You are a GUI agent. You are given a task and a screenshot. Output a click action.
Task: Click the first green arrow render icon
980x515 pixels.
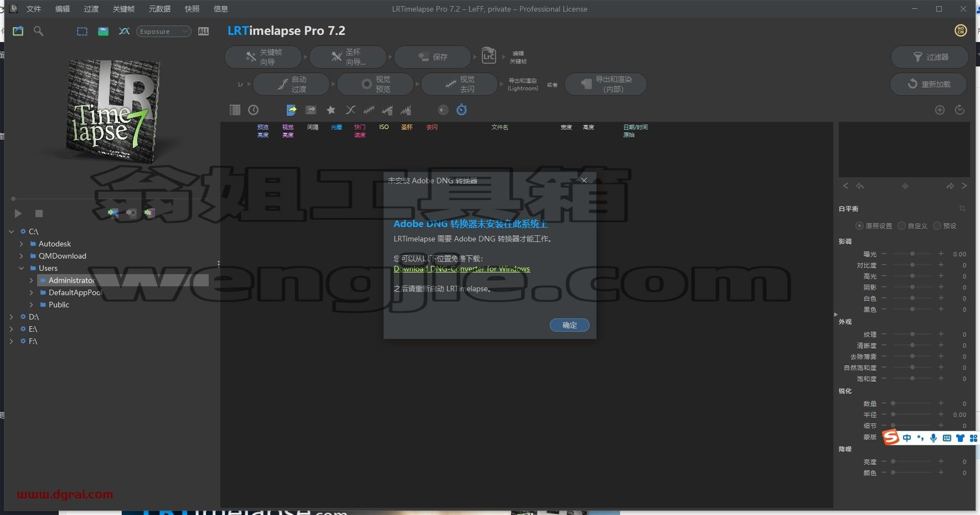coord(113,213)
